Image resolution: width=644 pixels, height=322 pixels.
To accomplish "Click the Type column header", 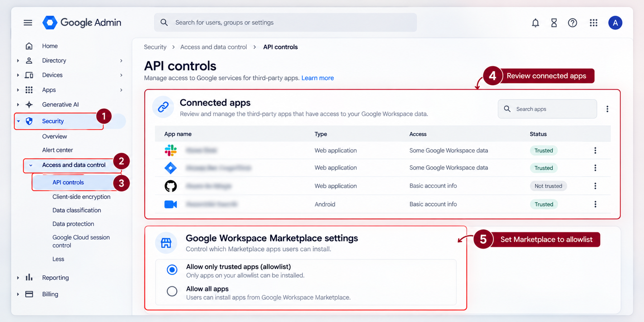I will coord(320,134).
